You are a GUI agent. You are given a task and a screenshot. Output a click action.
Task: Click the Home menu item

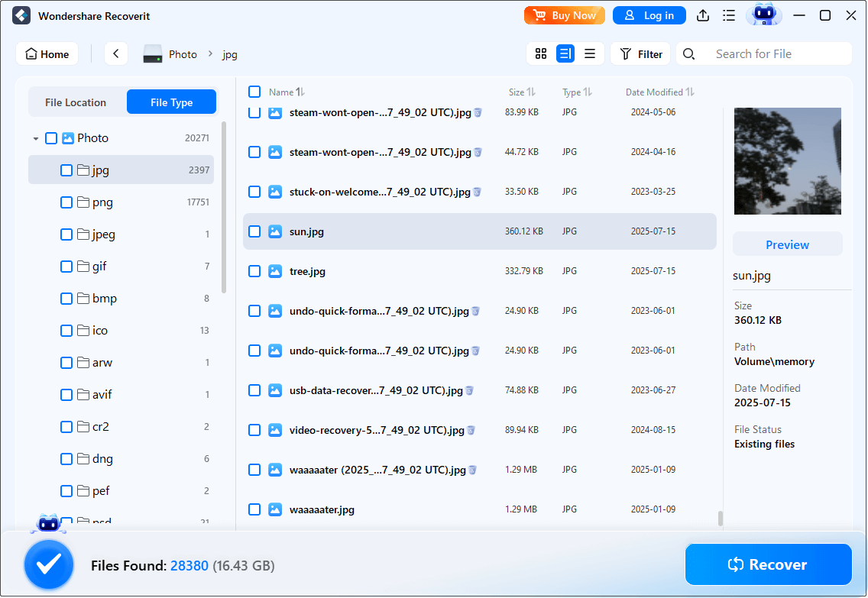(47, 53)
